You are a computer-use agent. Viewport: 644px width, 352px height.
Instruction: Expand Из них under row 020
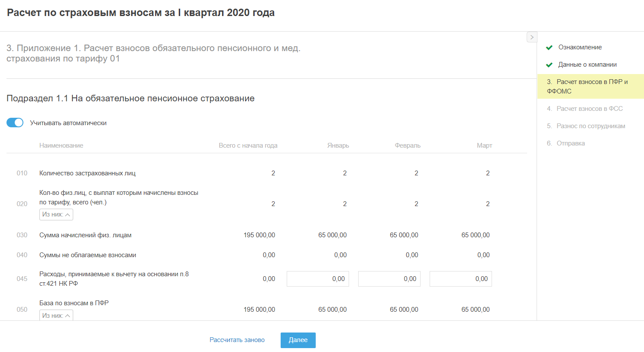pos(56,215)
